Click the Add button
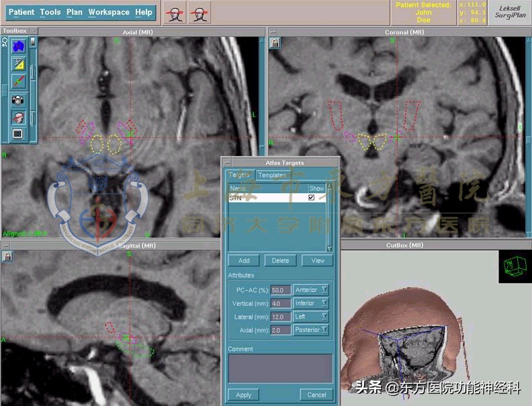Image resolution: width=532 pixels, height=406 pixels. coord(244,261)
